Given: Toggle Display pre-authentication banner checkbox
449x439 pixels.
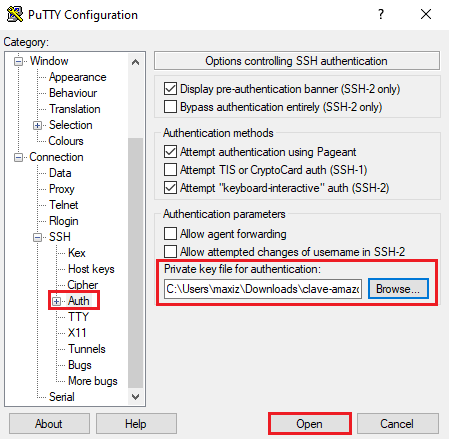Looking at the screenshot, I should 170,89.
